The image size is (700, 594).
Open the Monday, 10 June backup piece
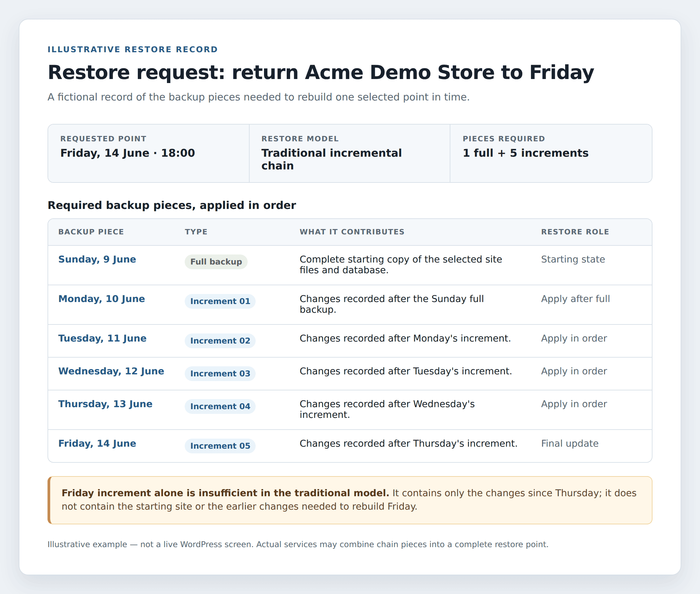(x=101, y=299)
